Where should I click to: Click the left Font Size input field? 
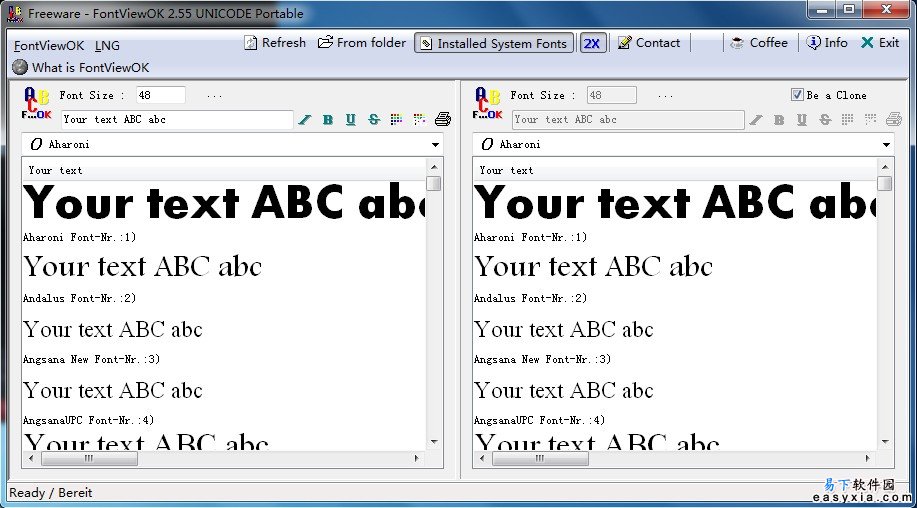point(160,95)
